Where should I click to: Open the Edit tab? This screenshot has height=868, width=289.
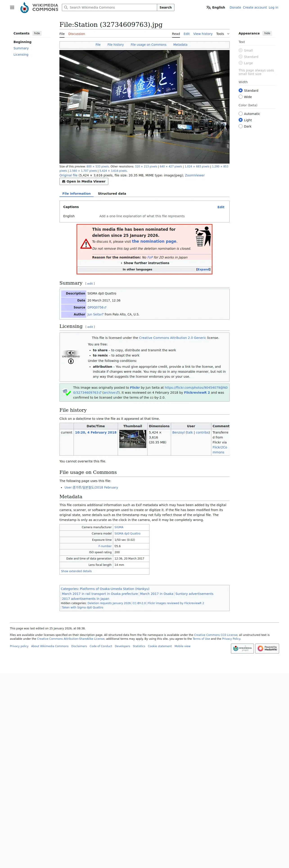(x=186, y=34)
